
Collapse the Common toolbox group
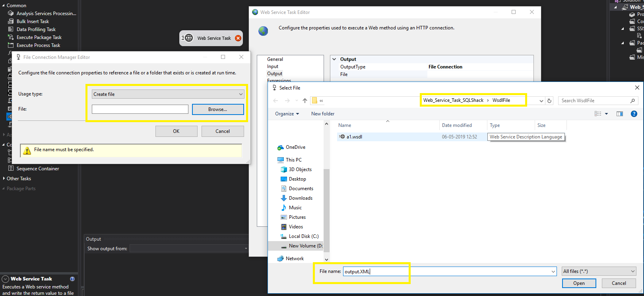(x=4, y=6)
